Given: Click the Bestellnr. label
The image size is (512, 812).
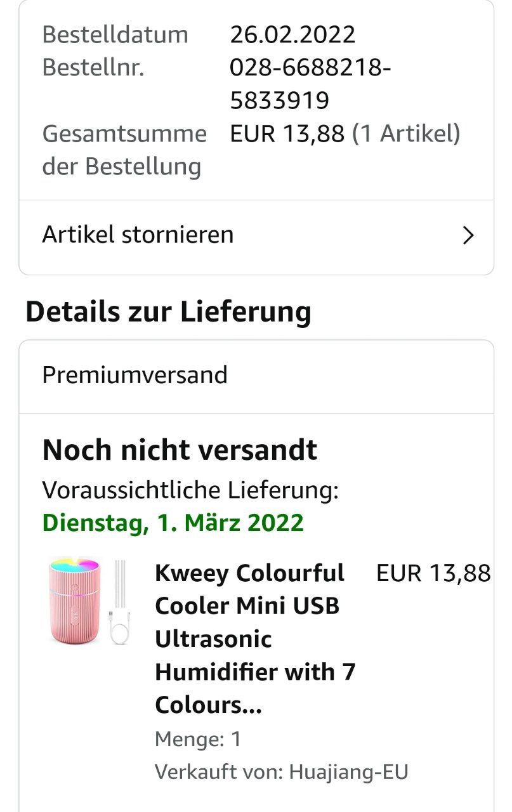Looking at the screenshot, I should (93, 67).
